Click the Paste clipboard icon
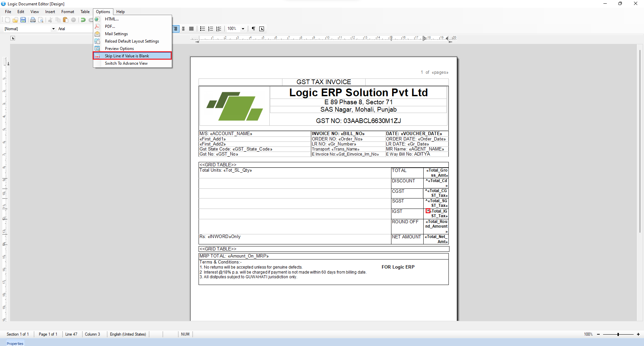 pos(65,20)
